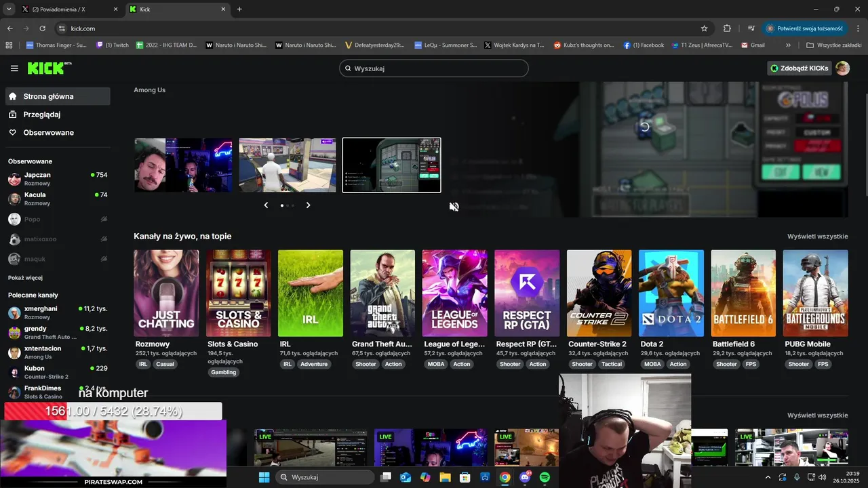Go to Strona główna in sidebar
The height and width of the screenshot is (488, 868).
[x=58, y=96]
